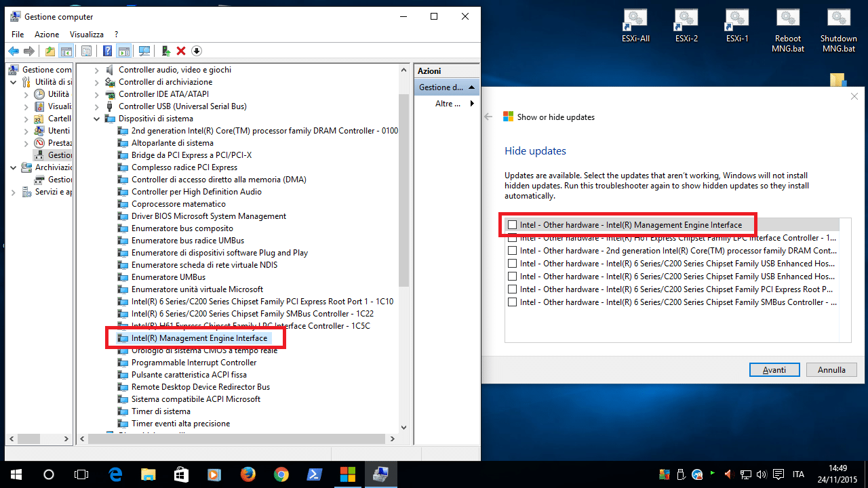Check the PCI Express Root Port update checkbox
The image size is (868, 488).
512,289
